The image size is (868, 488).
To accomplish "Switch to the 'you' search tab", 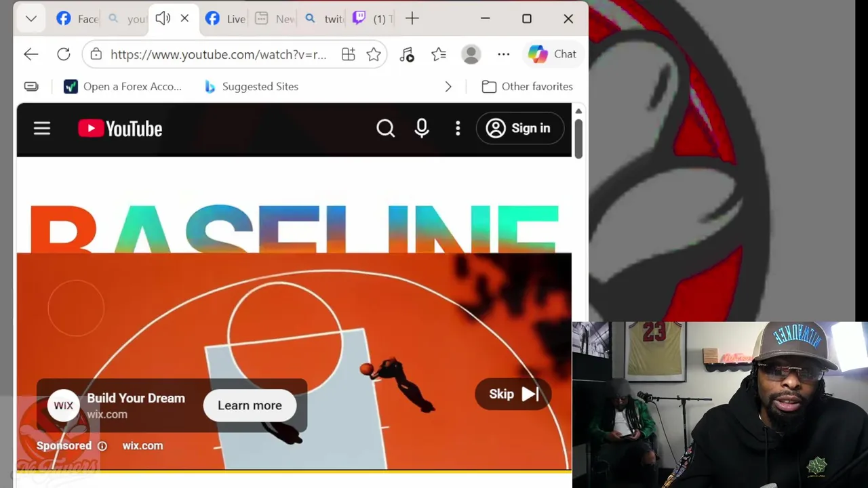I will coord(127,19).
